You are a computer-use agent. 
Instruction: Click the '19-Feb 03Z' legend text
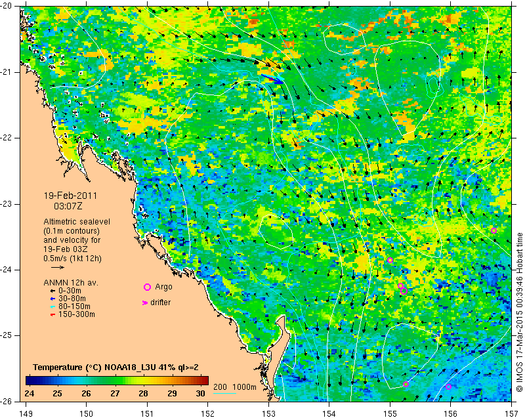(x=66, y=249)
